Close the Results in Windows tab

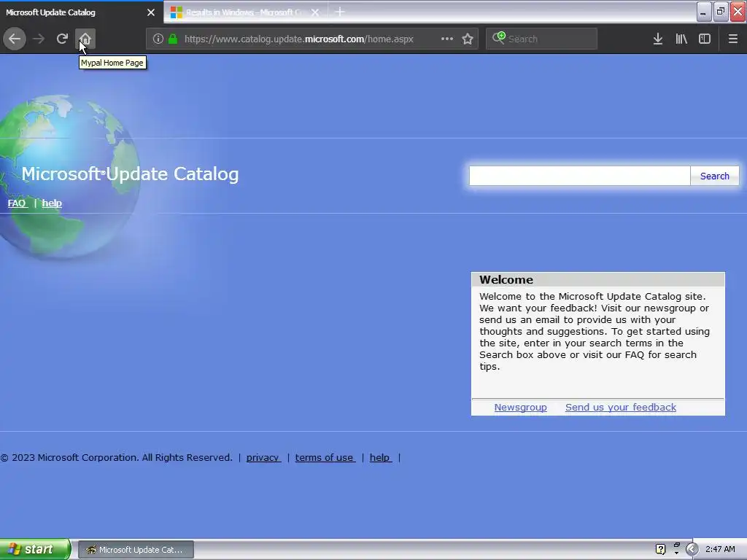point(315,12)
